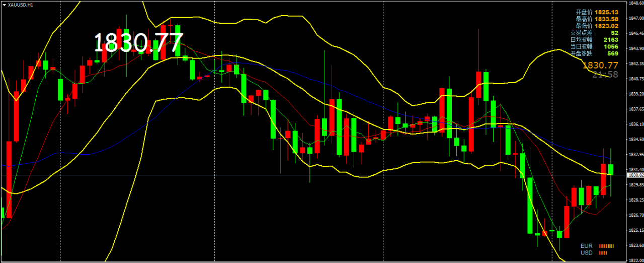Click the USD currency label
This screenshot has height=263, width=644.
tap(586, 253)
